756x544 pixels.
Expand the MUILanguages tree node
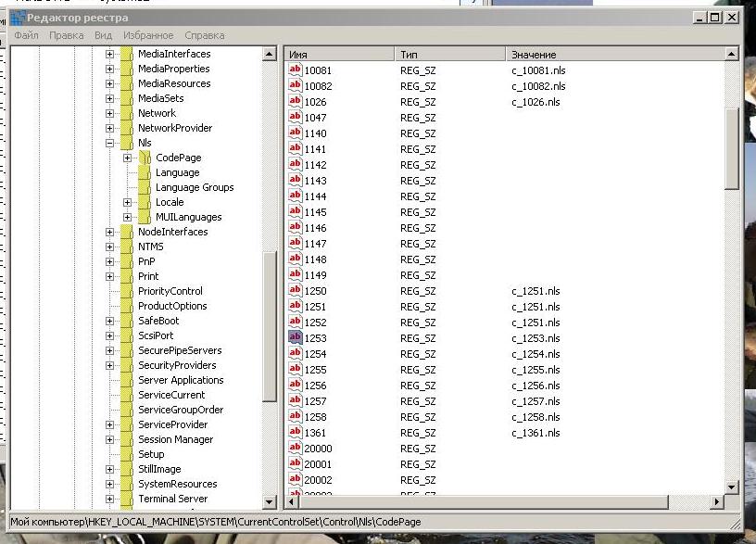pyautogui.click(x=128, y=217)
